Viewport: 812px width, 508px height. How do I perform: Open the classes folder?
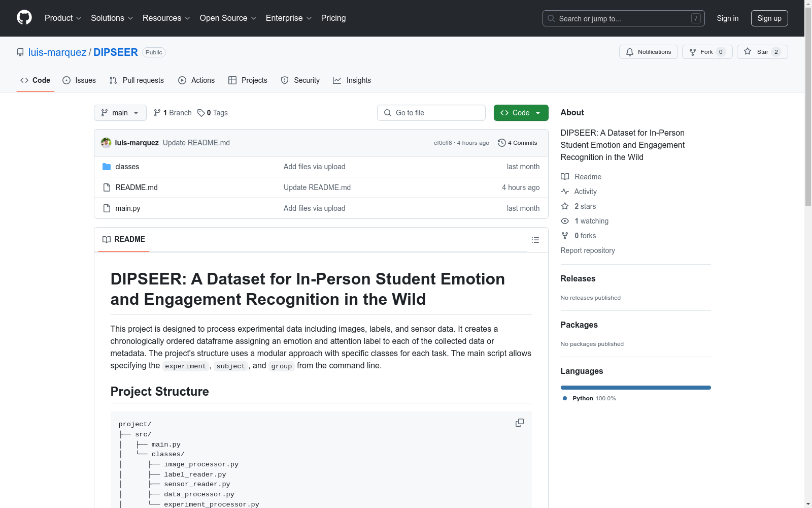(x=127, y=167)
